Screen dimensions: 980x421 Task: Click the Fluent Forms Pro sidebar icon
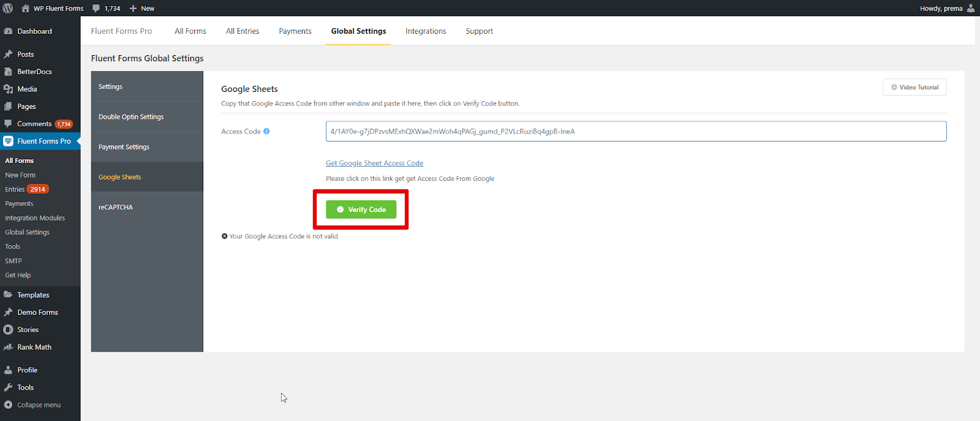[x=8, y=141]
